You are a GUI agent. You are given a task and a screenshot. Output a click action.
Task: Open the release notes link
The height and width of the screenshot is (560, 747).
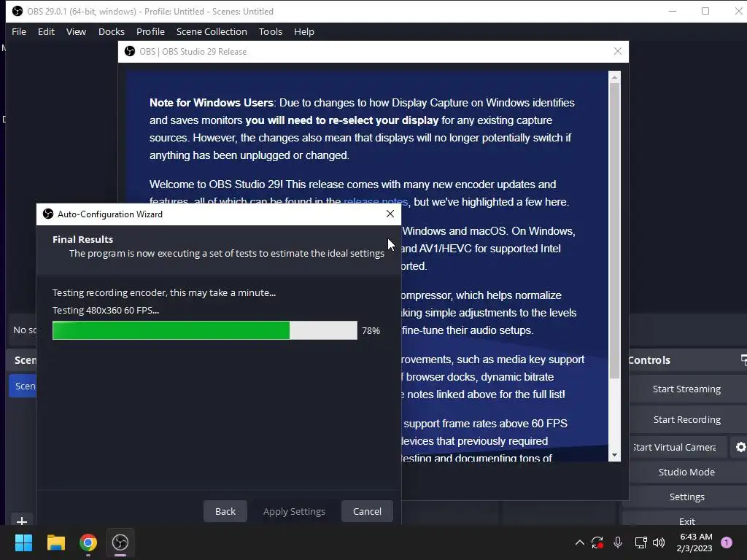(376, 201)
